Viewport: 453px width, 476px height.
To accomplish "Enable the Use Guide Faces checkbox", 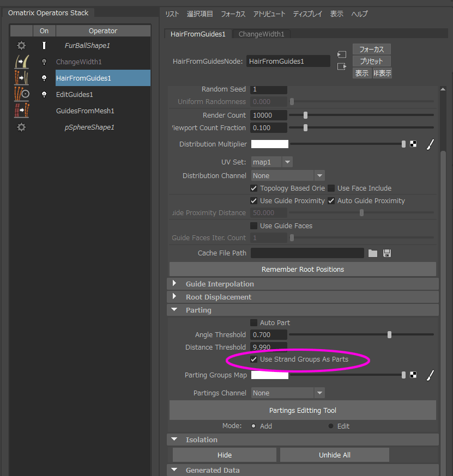I will tap(254, 226).
